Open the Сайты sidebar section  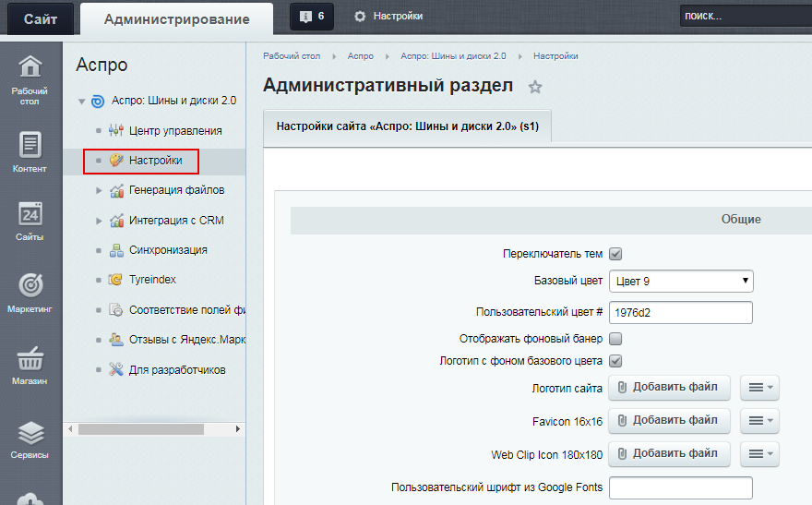30,222
